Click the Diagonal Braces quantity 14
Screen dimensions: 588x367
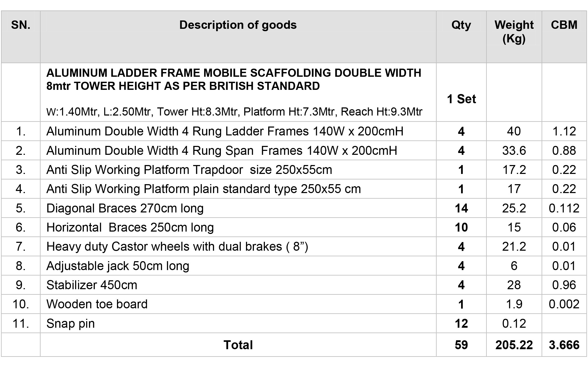click(x=461, y=208)
